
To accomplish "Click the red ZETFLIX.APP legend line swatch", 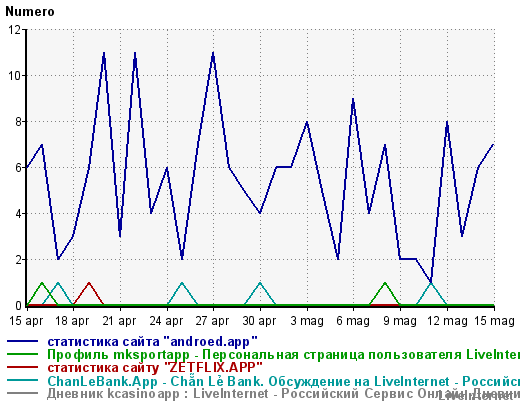I will [x=23, y=367].
